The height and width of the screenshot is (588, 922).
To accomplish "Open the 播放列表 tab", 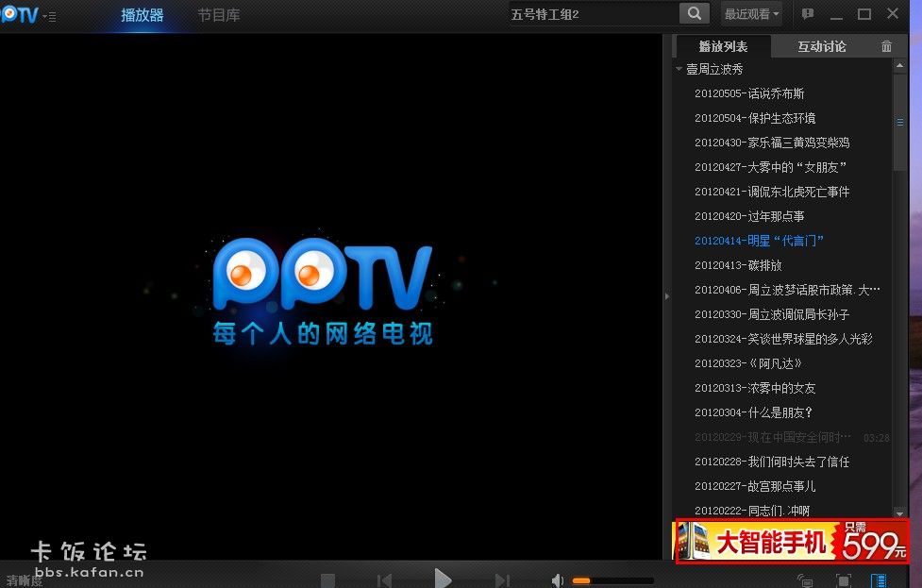I will (723, 46).
